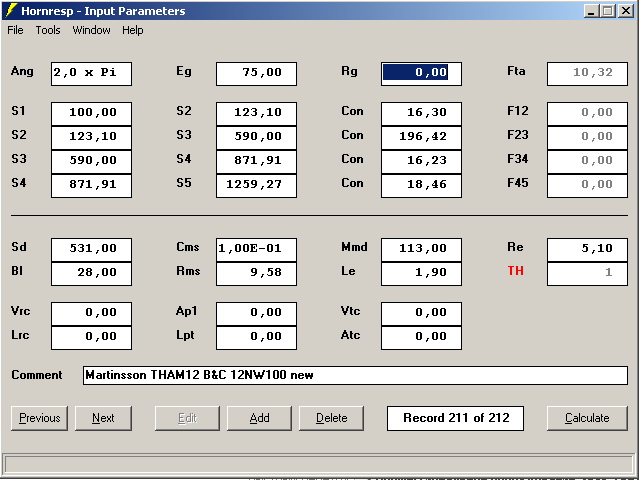Select the Eg value field
The height and width of the screenshot is (480, 639).
click(256, 73)
